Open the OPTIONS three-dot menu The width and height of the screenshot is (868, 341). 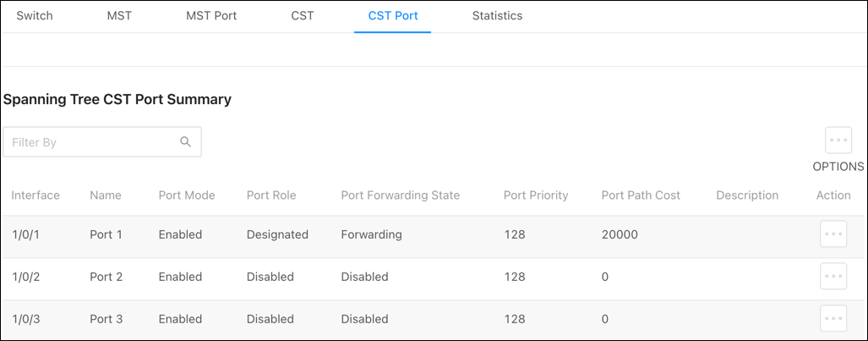(838, 140)
